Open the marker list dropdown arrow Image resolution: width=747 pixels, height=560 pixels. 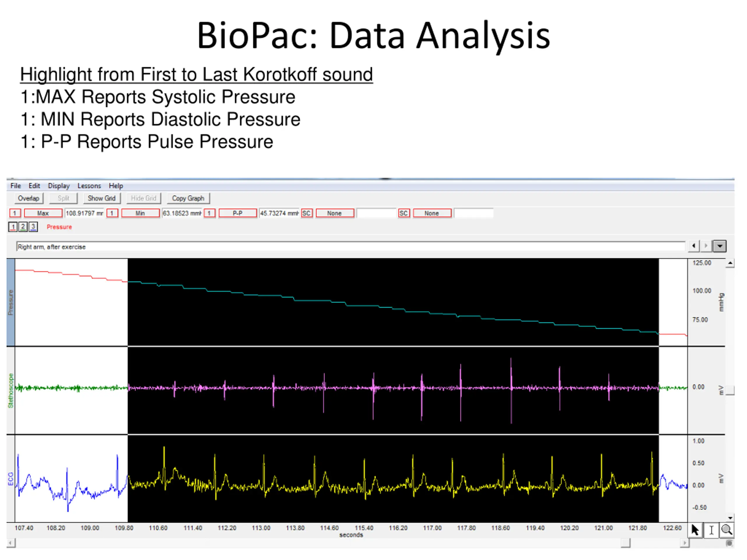coord(720,246)
